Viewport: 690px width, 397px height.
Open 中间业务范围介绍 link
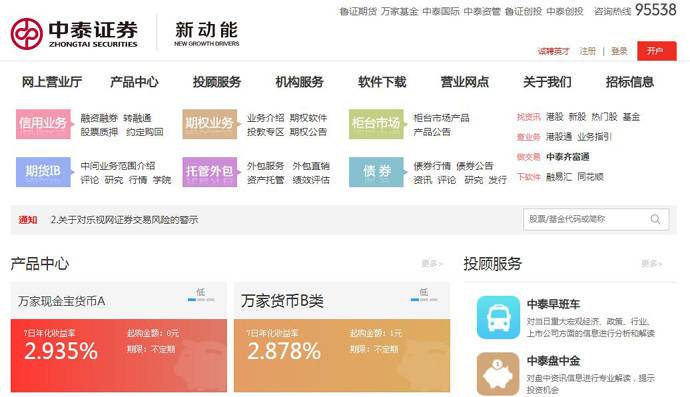pyautogui.click(x=118, y=166)
